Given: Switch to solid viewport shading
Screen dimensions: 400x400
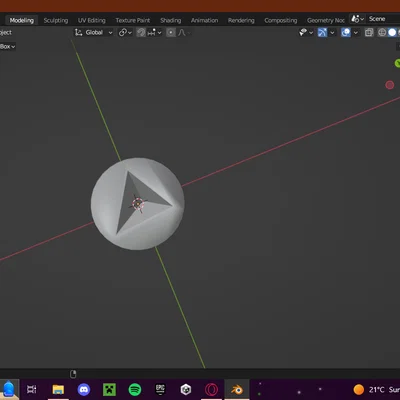Looking at the screenshot, I should click(392, 32).
